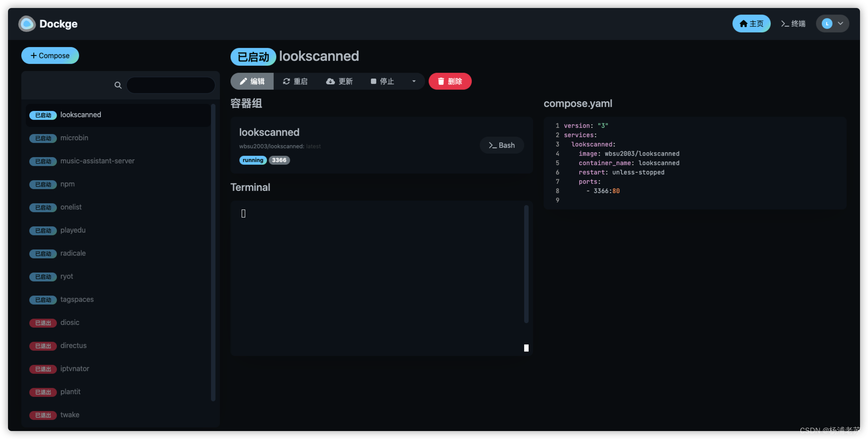
Task: Select the exited iptvnator stack
Action: 118,369
